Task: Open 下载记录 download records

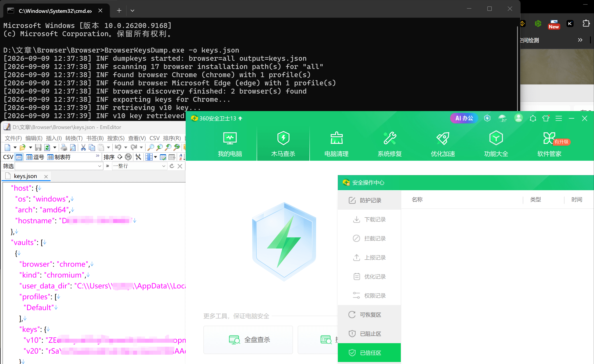Action: [369, 219]
